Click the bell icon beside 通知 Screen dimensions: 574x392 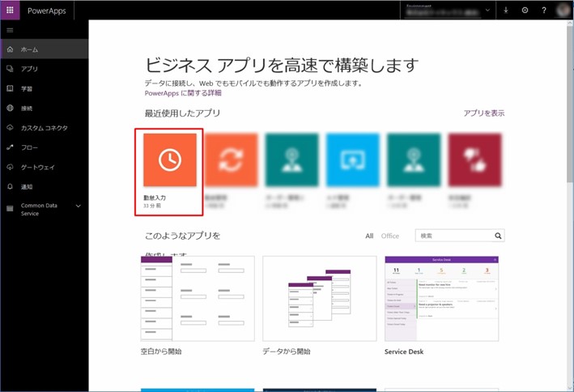tap(10, 186)
